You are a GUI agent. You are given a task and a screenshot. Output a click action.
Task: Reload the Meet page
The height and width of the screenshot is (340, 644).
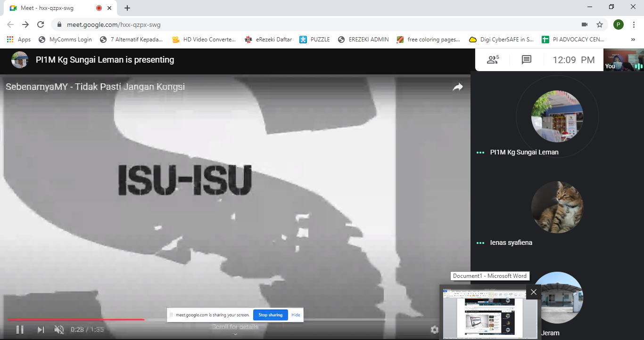[x=41, y=24]
